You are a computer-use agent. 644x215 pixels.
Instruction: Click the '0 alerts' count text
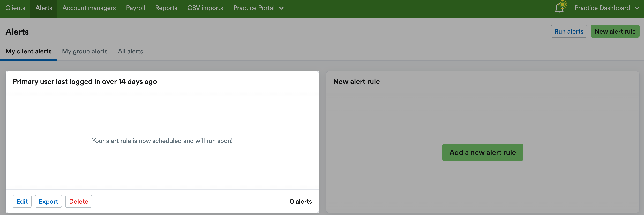coord(301,202)
